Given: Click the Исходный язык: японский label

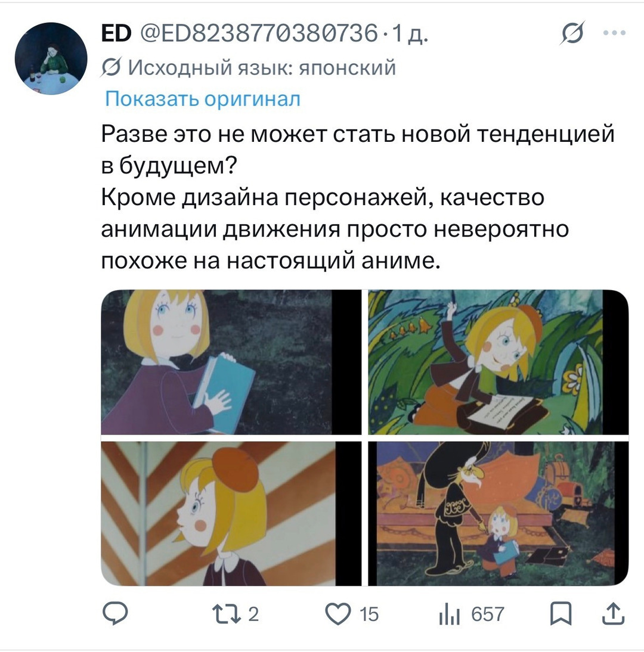Looking at the screenshot, I should click(x=262, y=67).
